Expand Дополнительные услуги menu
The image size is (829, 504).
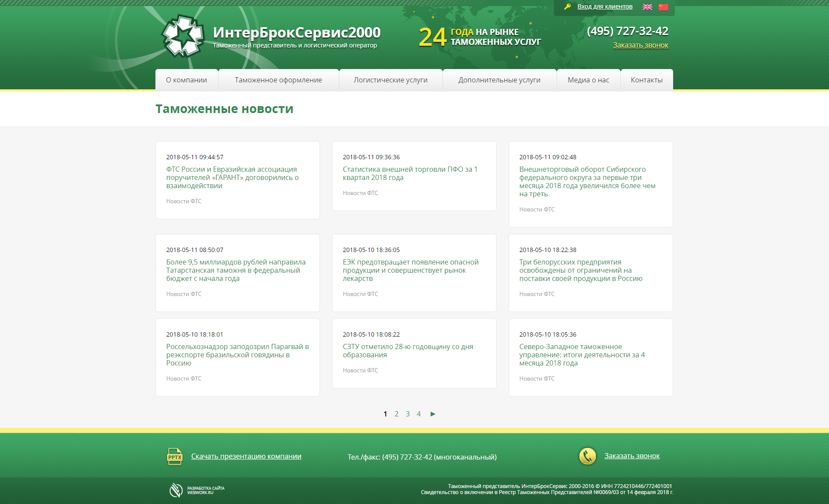(499, 80)
